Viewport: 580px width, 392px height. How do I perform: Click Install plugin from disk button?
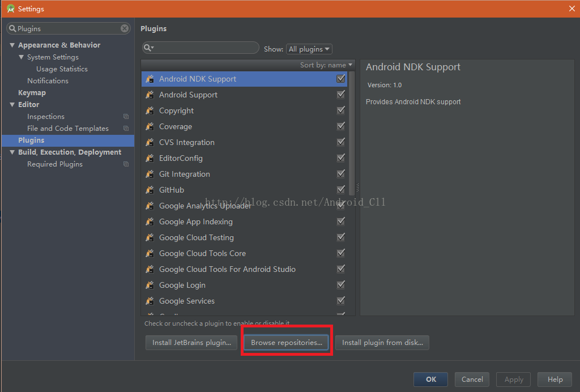[x=382, y=343]
